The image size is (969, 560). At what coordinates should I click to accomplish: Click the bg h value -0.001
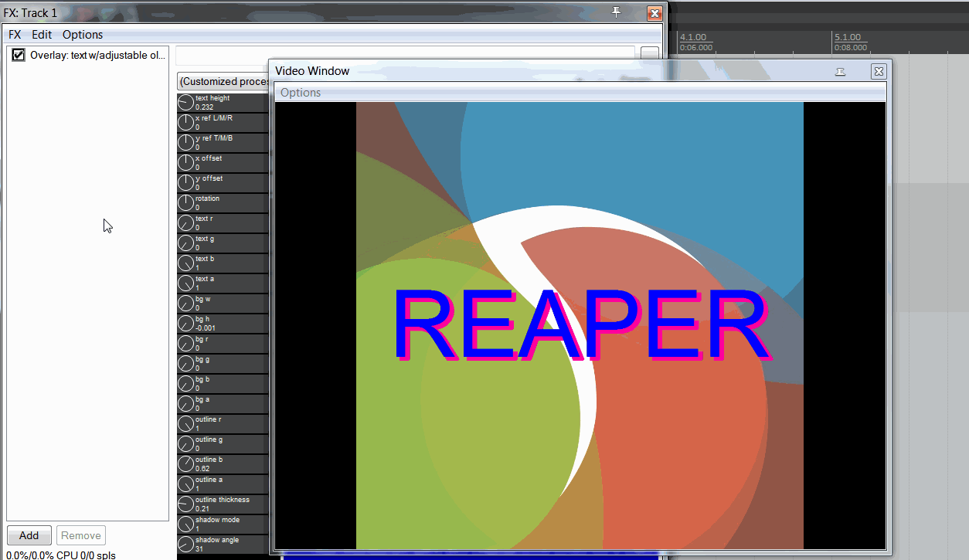pyautogui.click(x=206, y=328)
